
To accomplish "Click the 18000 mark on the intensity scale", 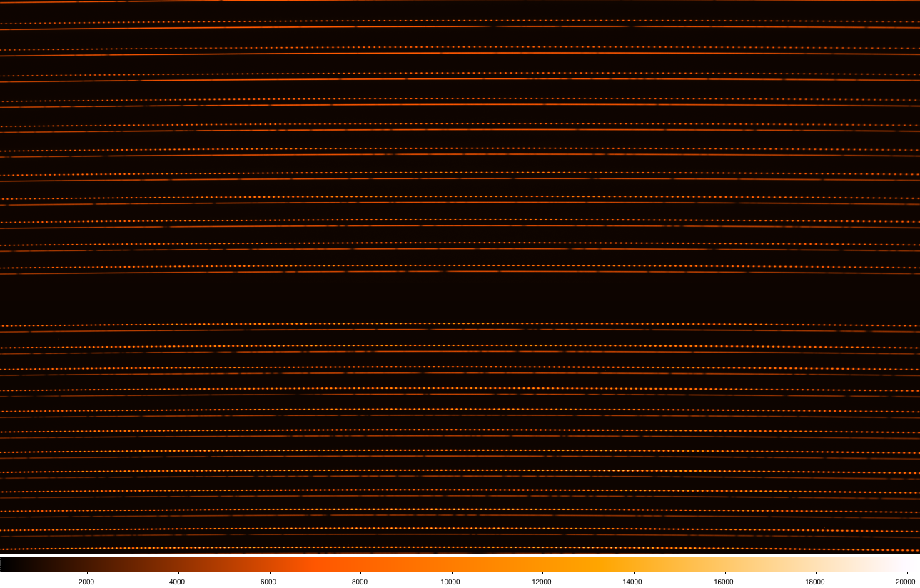I will click(x=814, y=582).
